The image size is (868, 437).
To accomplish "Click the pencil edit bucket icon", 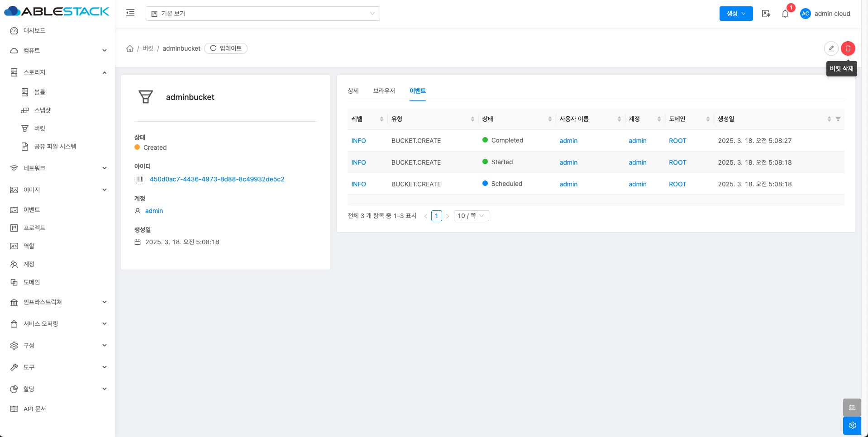I will click(831, 48).
